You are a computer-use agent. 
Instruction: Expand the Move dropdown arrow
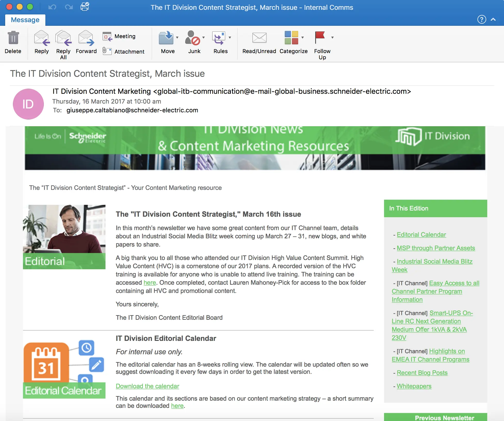[x=177, y=38]
